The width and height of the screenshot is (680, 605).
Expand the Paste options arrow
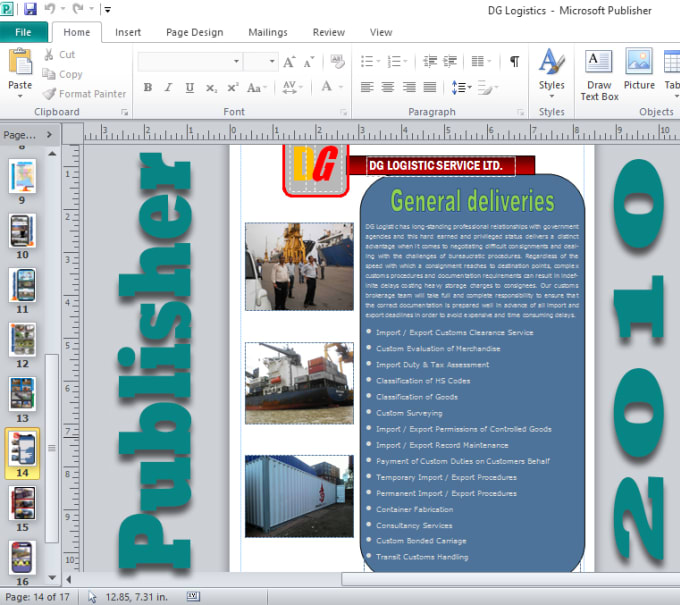coord(20,96)
